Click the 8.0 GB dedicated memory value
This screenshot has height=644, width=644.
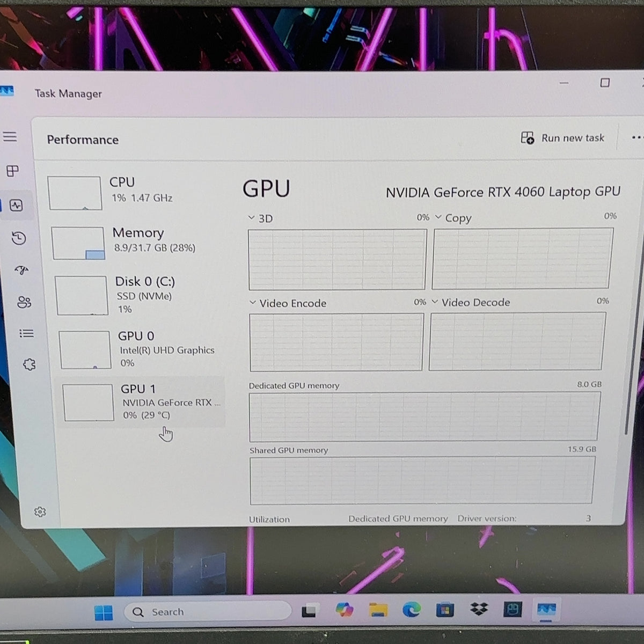(x=589, y=384)
